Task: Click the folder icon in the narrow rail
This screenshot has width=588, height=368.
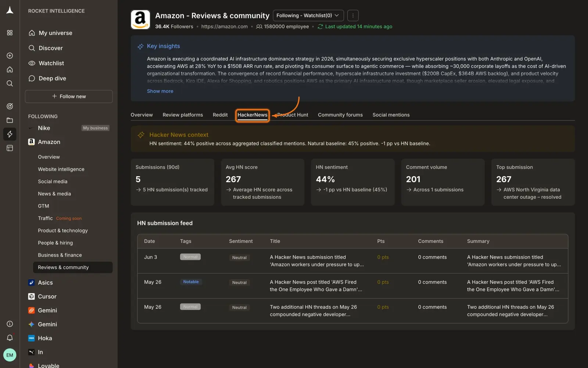Action: pyautogui.click(x=10, y=120)
